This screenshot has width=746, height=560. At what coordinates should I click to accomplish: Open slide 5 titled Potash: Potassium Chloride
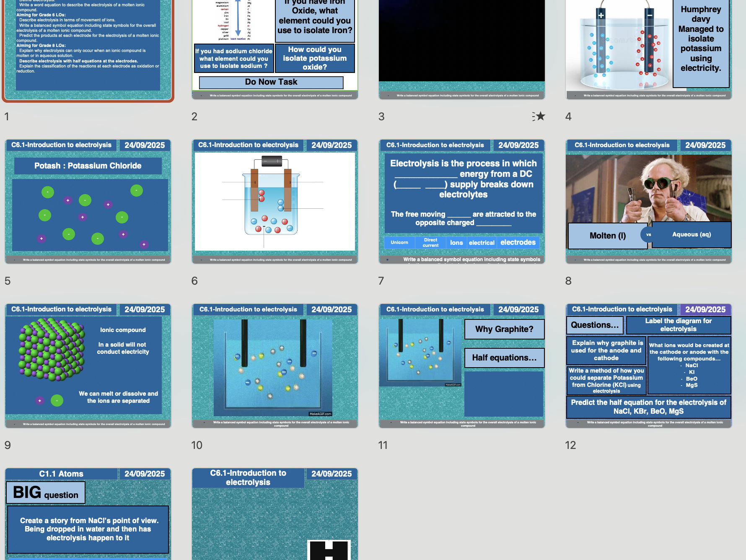click(x=88, y=201)
